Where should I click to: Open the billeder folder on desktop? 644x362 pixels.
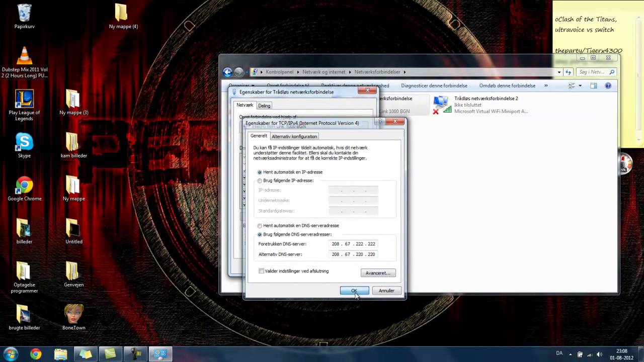[24, 231]
